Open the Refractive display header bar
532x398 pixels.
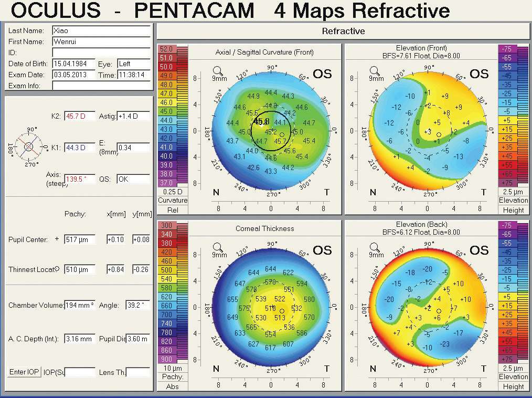tap(343, 31)
